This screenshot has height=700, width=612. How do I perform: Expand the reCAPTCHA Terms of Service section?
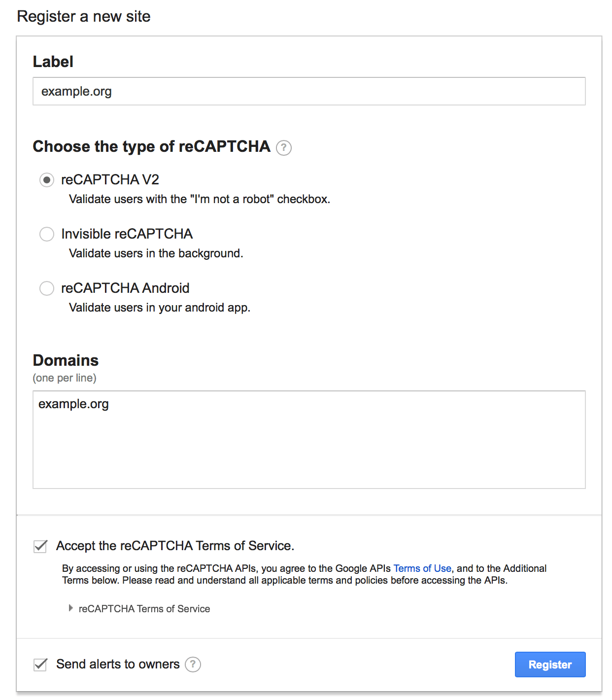144,608
